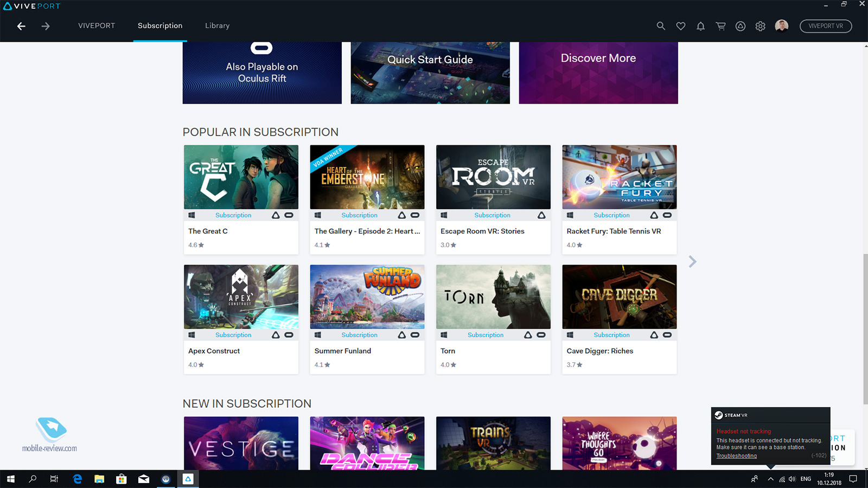The image size is (868, 488).
Task: Click the Vive icon on Escape Room VR
Action: click(x=541, y=215)
